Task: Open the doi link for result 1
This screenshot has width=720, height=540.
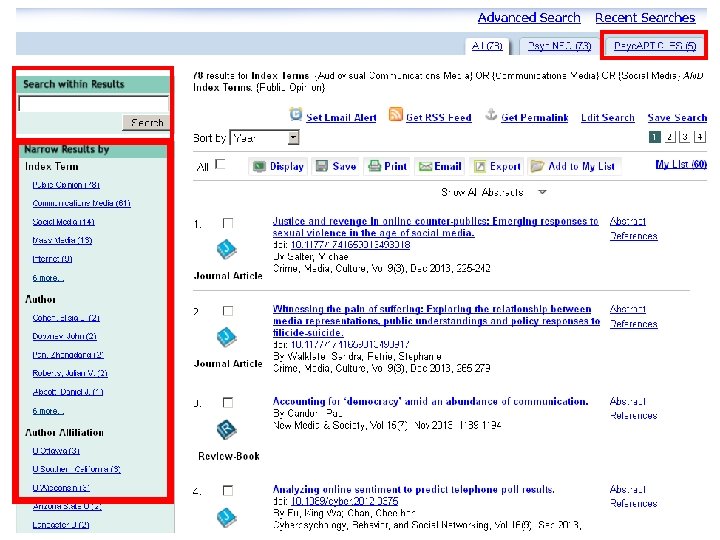Action: tap(350, 245)
